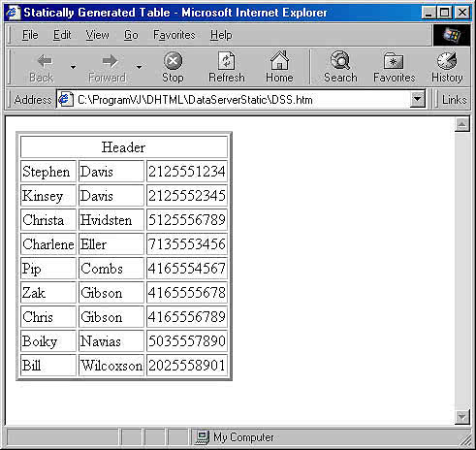Show the History pane icon

(447, 60)
